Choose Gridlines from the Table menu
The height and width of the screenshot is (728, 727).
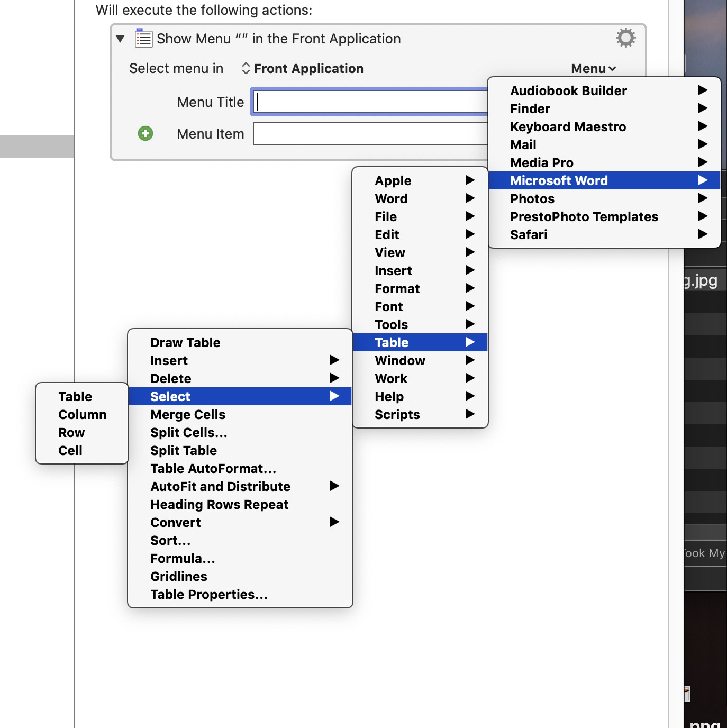click(x=240, y=577)
